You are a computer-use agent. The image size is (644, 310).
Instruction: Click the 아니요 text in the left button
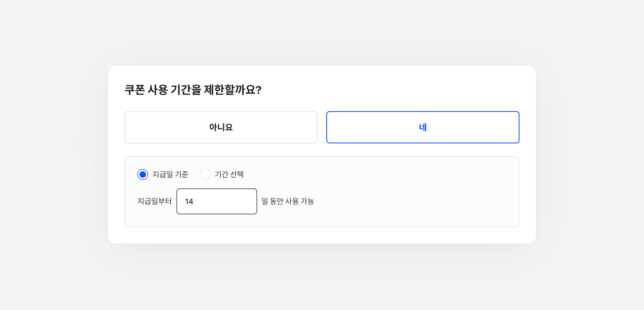pos(221,127)
